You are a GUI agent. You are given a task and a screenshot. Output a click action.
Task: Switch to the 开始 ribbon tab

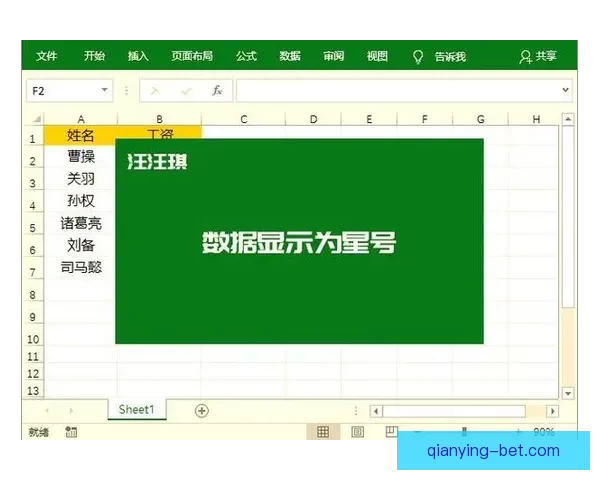pyautogui.click(x=94, y=56)
